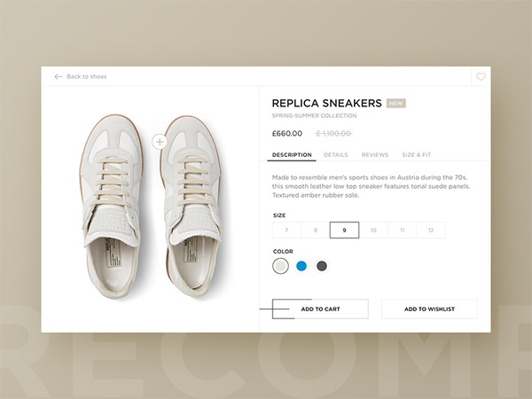Click the left sneaker product image
Viewport: 532px width, 399px height.
[112, 207]
